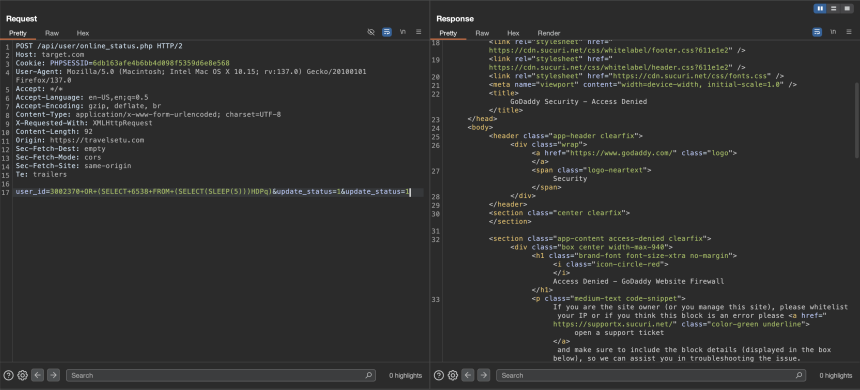This screenshot has width=860, height=390.
Task: Open Hex tab in Response panel
Action: pyautogui.click(x=513, y=33)
